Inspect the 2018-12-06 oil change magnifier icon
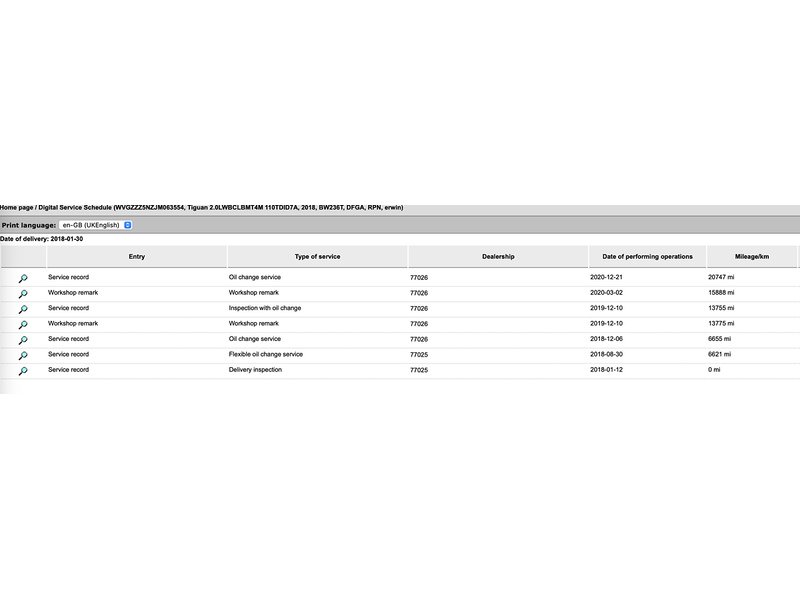The height and width of the screenshot is (600, 800). (x=23, y=340)
